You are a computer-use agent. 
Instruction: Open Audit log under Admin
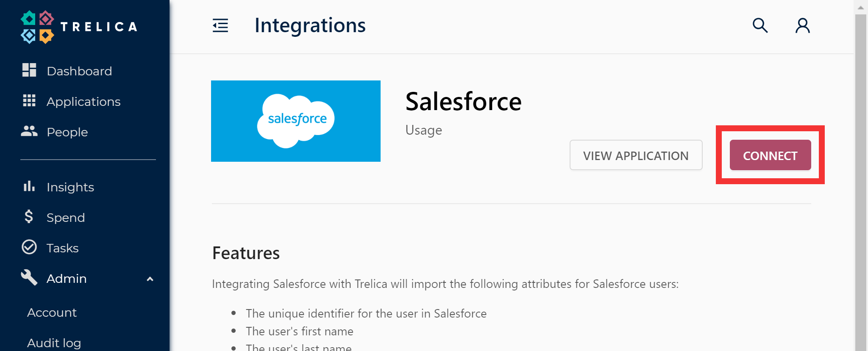[54, 343]
